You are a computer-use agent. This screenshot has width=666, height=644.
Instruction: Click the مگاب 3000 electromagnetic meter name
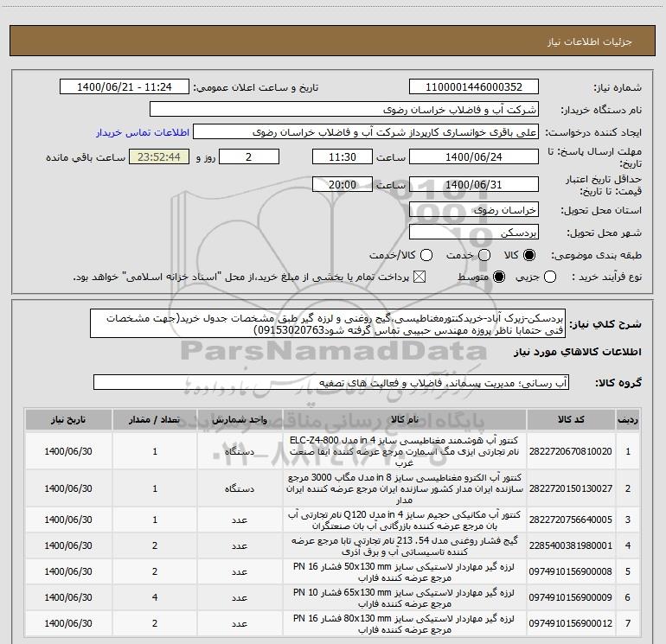coord(405,488)
